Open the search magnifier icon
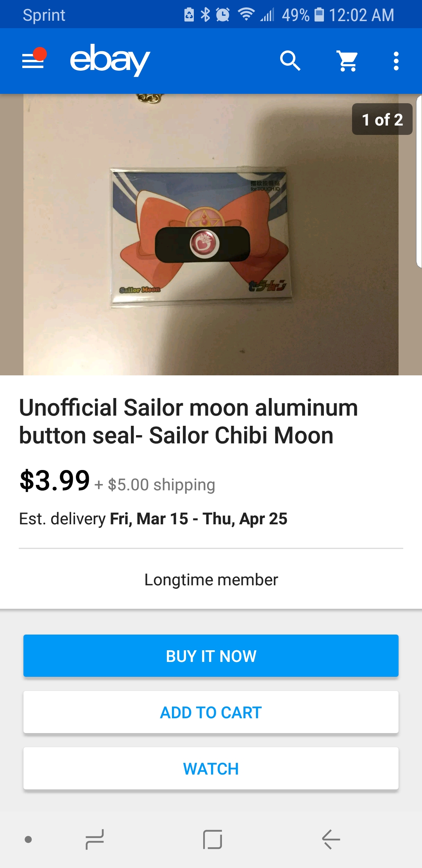This screenshot has height=868, width=422. 290,61
